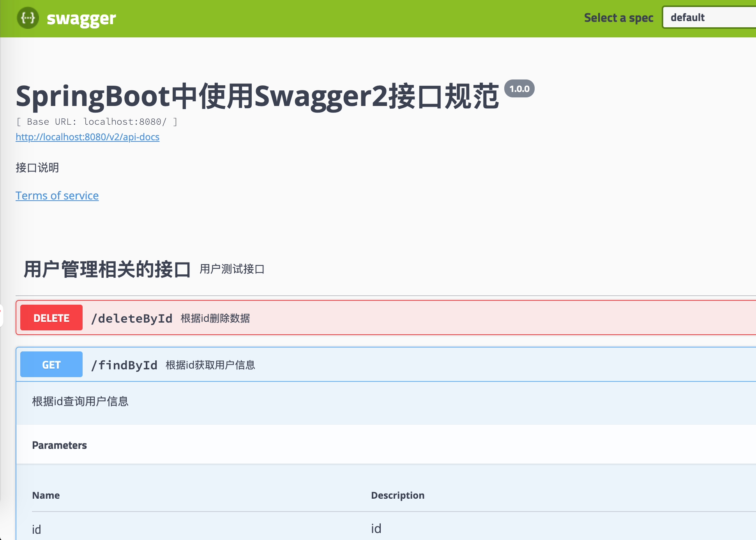756x540 pixels.
Task: Click the 根据id获取用户信息 summary text
Action: tap(210, 365)
